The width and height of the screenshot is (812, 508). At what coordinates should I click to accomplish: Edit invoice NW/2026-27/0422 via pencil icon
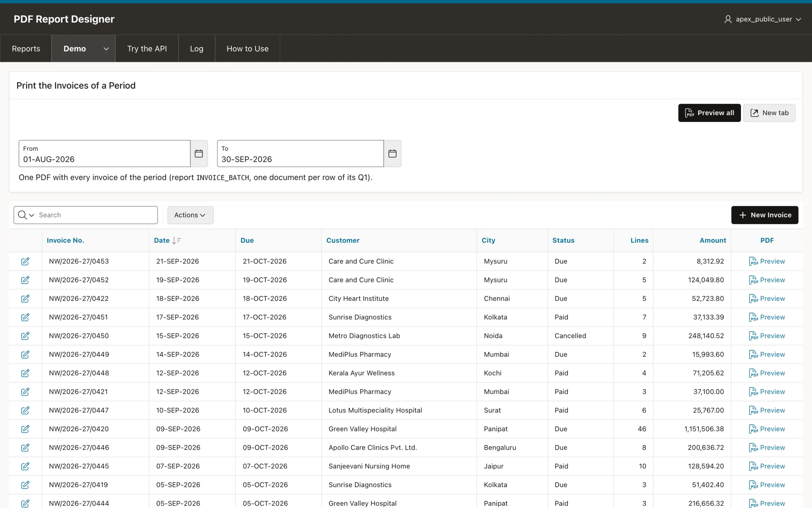click(x=25, y=298)
